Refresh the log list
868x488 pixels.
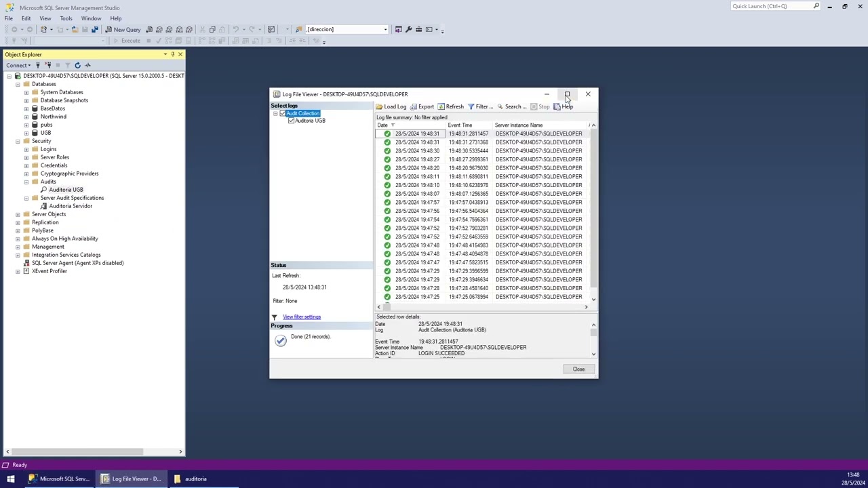click(x=451, y=106)
